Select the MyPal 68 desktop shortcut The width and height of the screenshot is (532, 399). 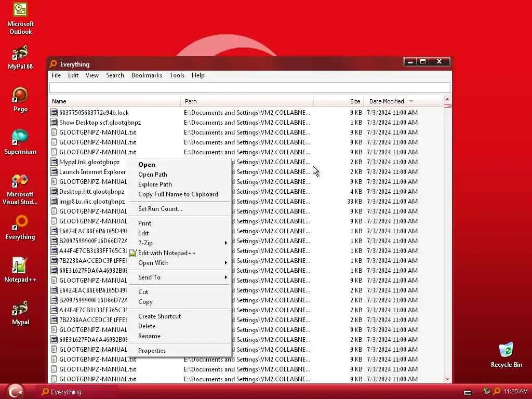[x=20, y=57]
